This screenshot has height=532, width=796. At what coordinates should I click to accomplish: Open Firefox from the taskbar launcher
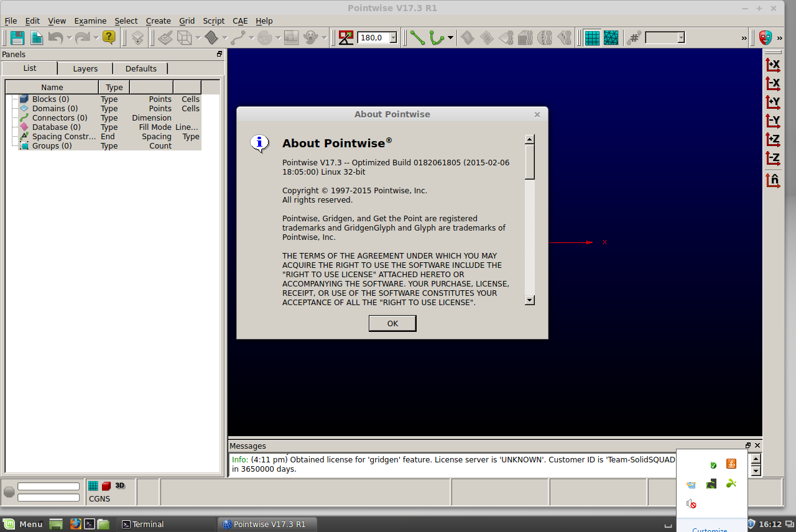pos(75,524)
